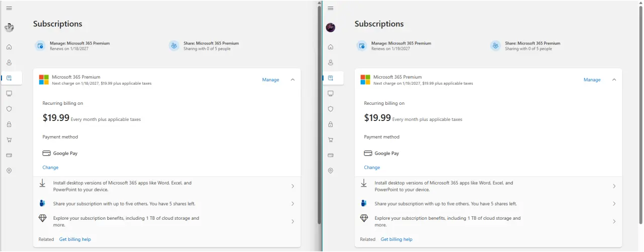
Task: Open Get billing help in right window
Action: point(396,239)
